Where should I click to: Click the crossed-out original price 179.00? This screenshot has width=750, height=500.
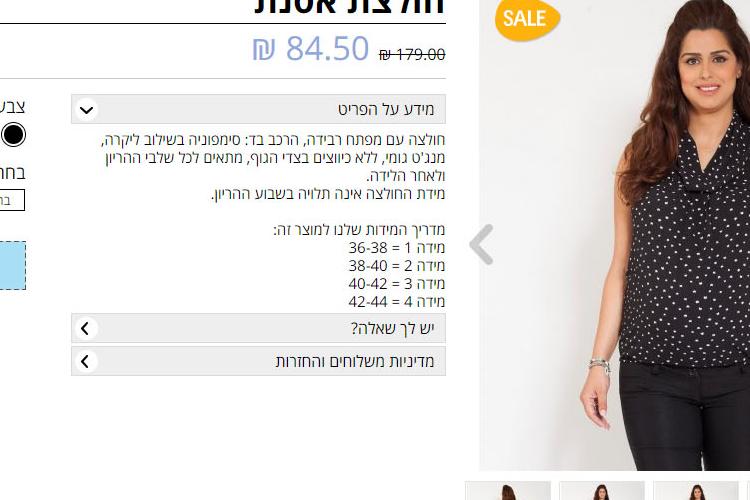coord(412,55)
